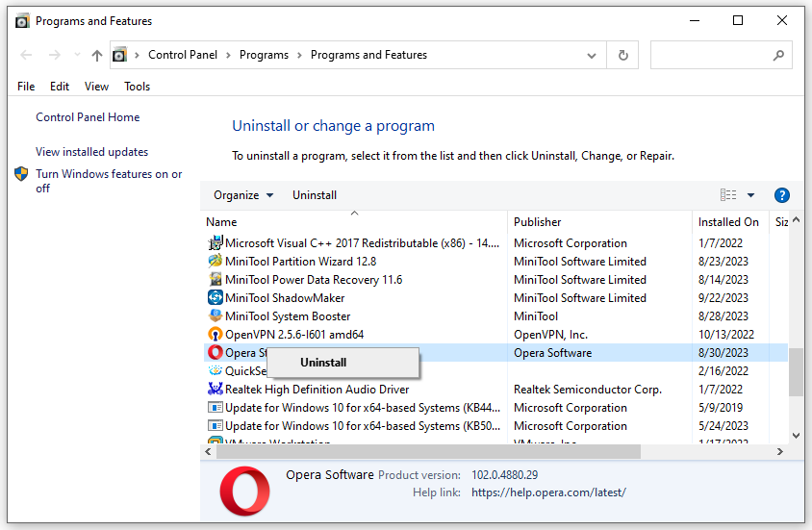Click the MiniTool Partition Wizard 12.8 icon
Image resolution: width=812 pixels, height=530 pixels.
215,261
